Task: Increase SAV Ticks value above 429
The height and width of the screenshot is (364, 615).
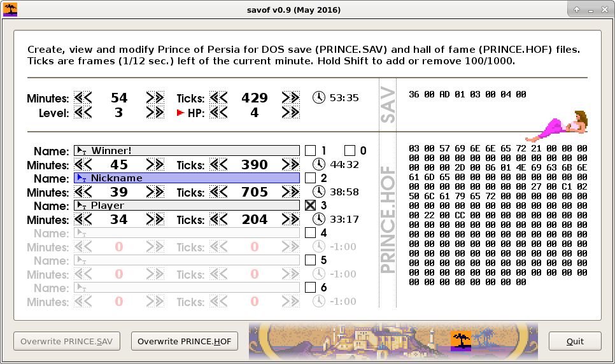Action: (290, 97)
